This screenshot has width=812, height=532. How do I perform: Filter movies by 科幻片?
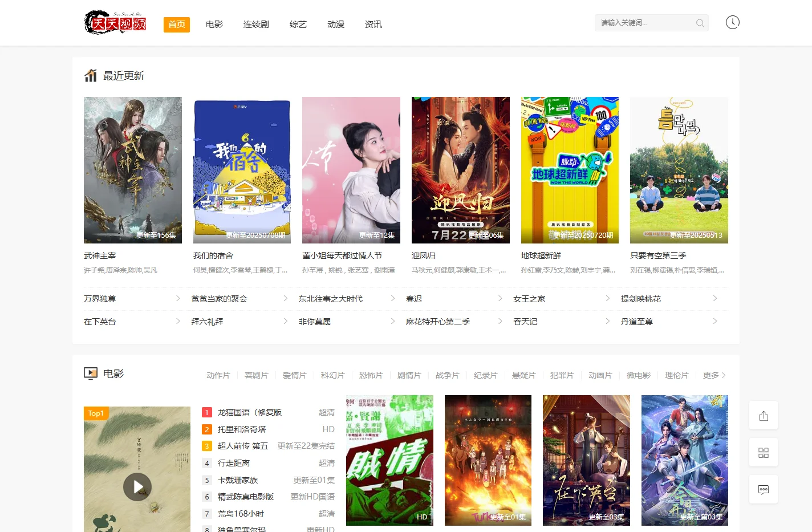coord(333,375)
